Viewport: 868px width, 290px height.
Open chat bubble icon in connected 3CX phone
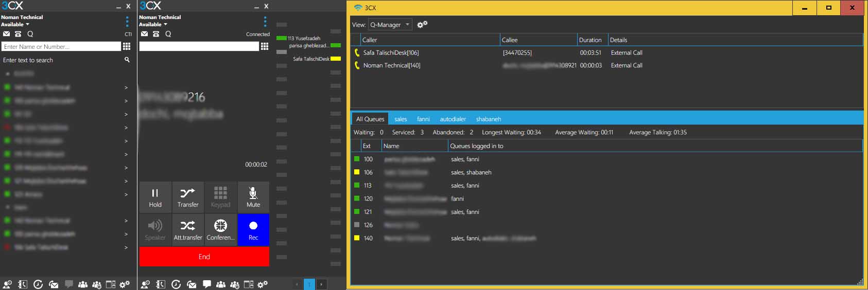point(206,284)
